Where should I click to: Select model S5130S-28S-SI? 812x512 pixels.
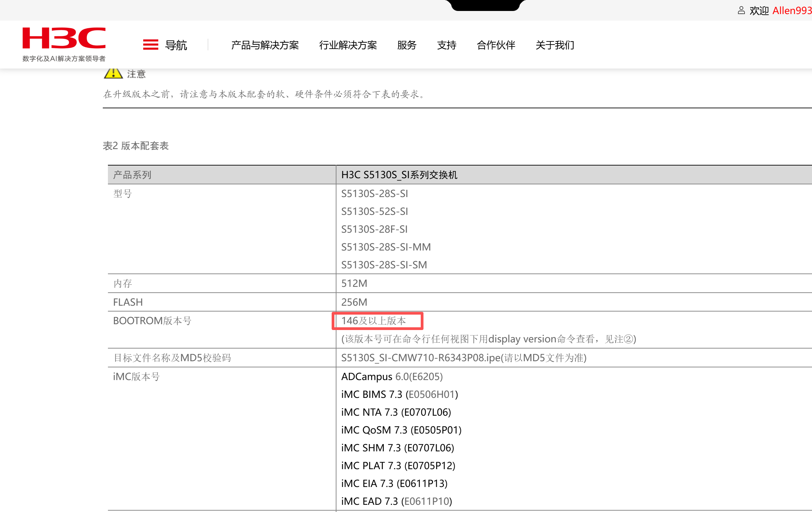[x=374, y=194]
